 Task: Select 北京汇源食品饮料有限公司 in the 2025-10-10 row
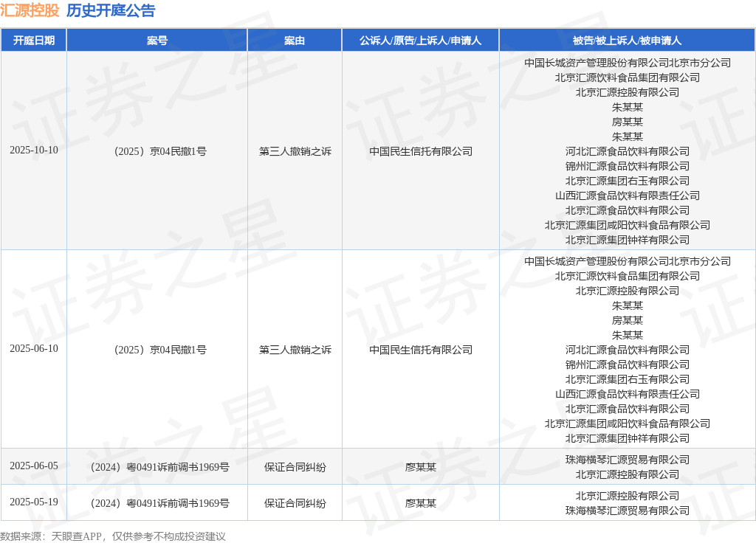click(628, 210)
